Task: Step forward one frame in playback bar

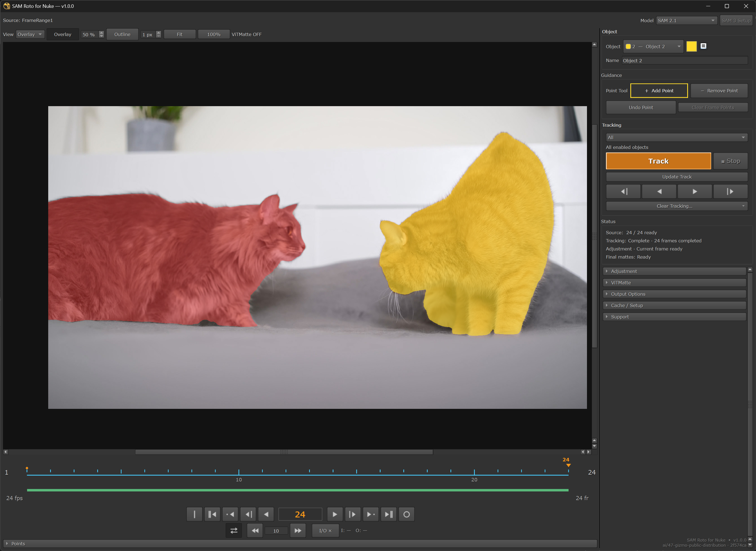Action: 353,514
